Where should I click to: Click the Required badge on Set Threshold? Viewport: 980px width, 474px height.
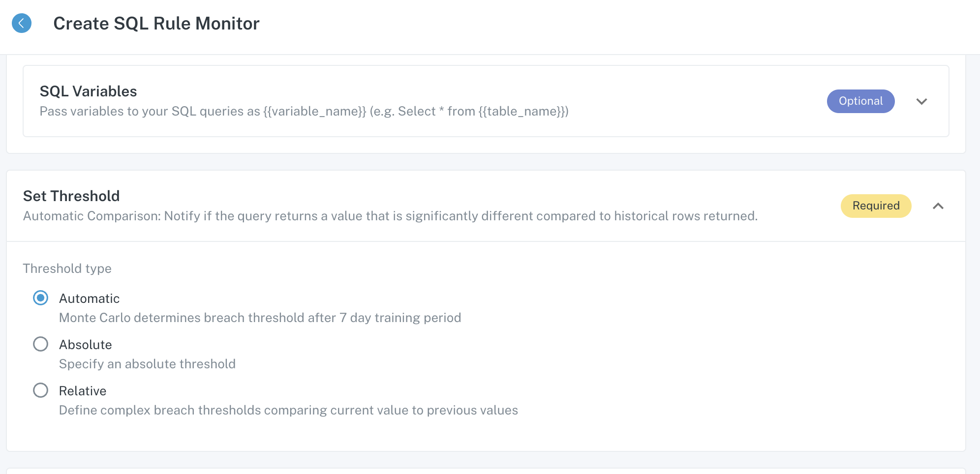coord(876,206)
